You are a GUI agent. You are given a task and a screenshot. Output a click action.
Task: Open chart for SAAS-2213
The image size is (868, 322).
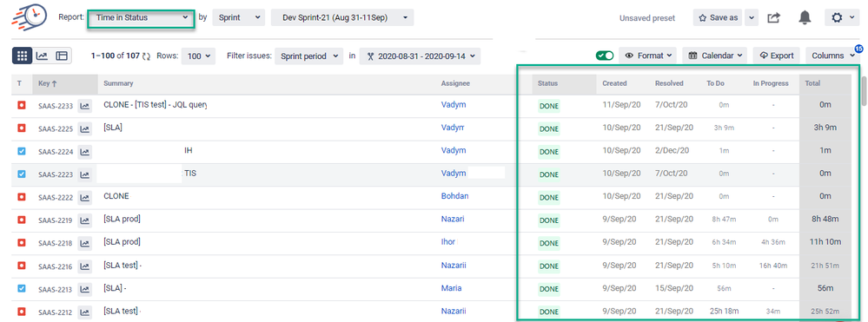(x=84, y=289)
